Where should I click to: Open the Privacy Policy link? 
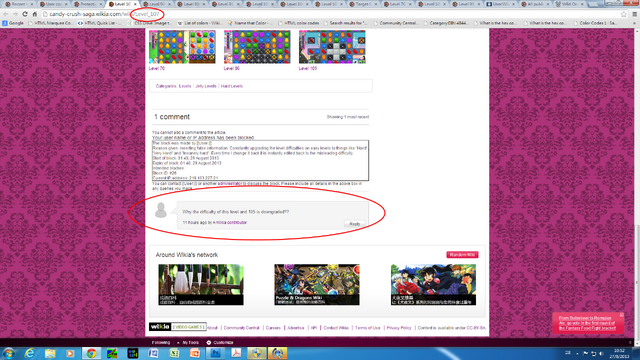coord(399,328)
